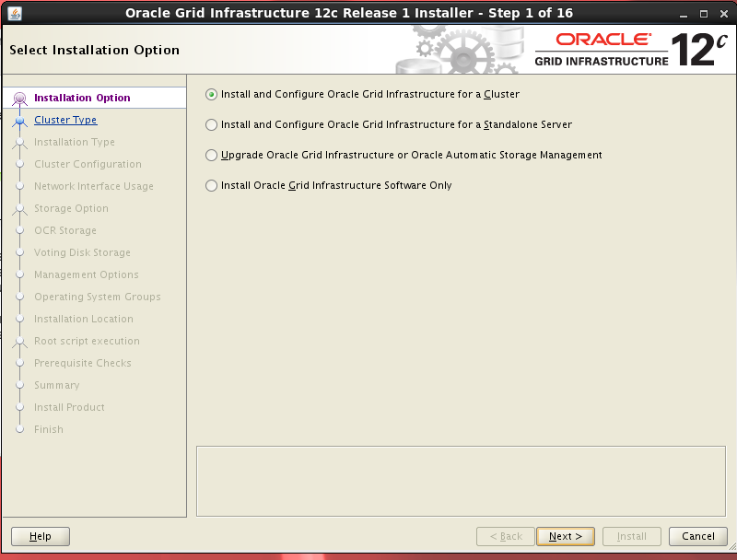This screenshot has width=737, height=560.
Task: Click the Oracle Grid Infrastructure 12c logo
Action: tap(631, 50)
